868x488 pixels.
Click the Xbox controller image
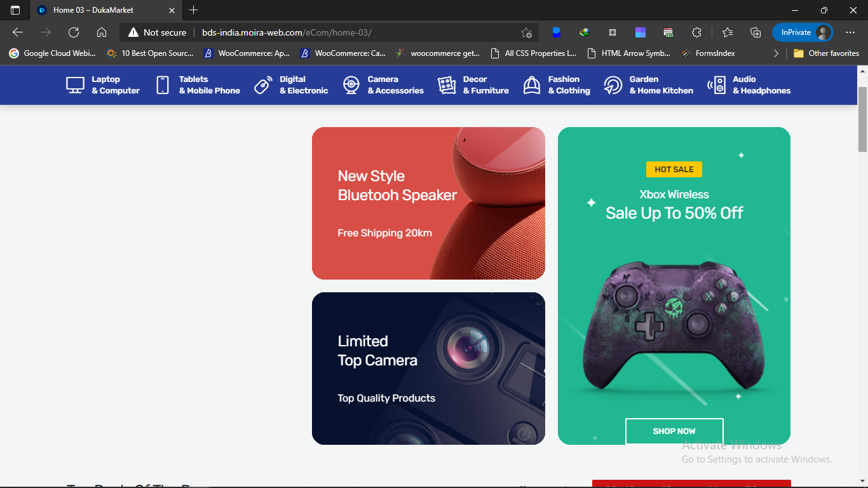point(674,324)
